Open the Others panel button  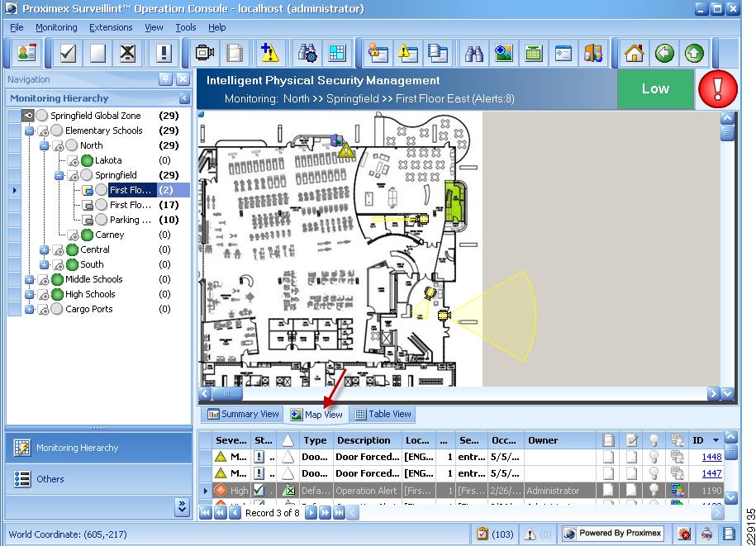99,479
